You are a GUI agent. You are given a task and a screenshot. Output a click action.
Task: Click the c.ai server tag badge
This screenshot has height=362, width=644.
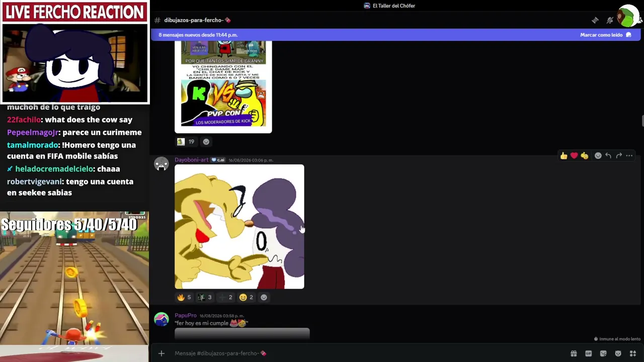click(x=218, y=160)
